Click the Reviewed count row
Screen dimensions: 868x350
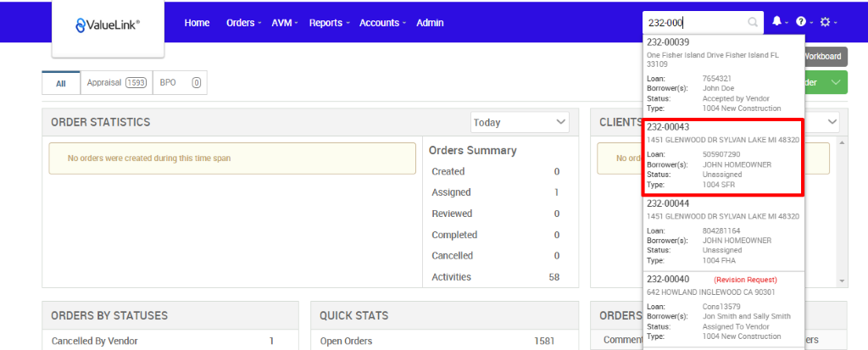tap(495, 214)
